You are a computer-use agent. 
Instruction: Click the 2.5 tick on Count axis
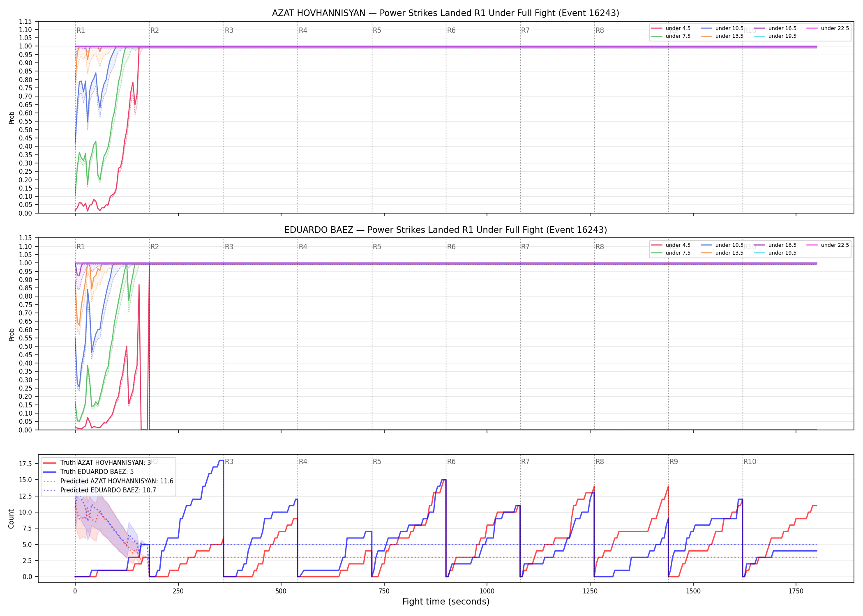pyautogui.click(x=27, y=561)
